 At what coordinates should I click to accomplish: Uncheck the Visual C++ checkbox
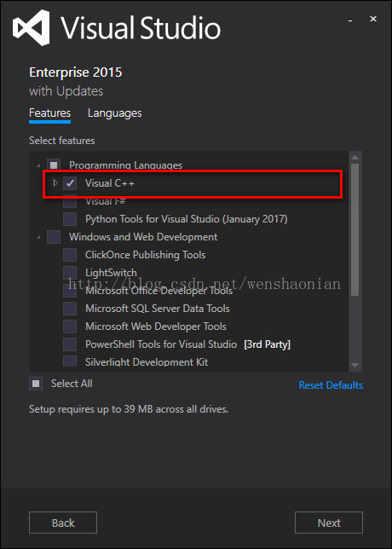pyautogui.click(x=70, y=183)
